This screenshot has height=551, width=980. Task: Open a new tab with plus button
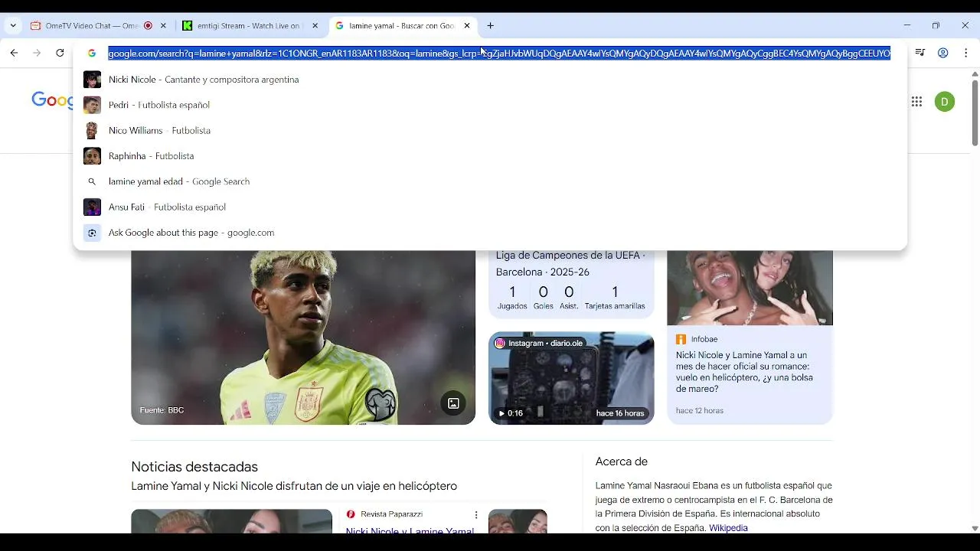491,25
